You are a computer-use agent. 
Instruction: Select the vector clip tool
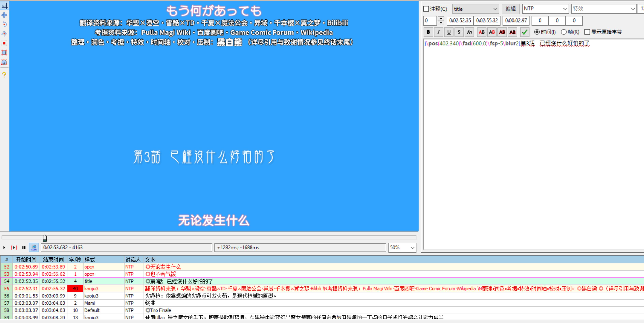coord(4,62)
